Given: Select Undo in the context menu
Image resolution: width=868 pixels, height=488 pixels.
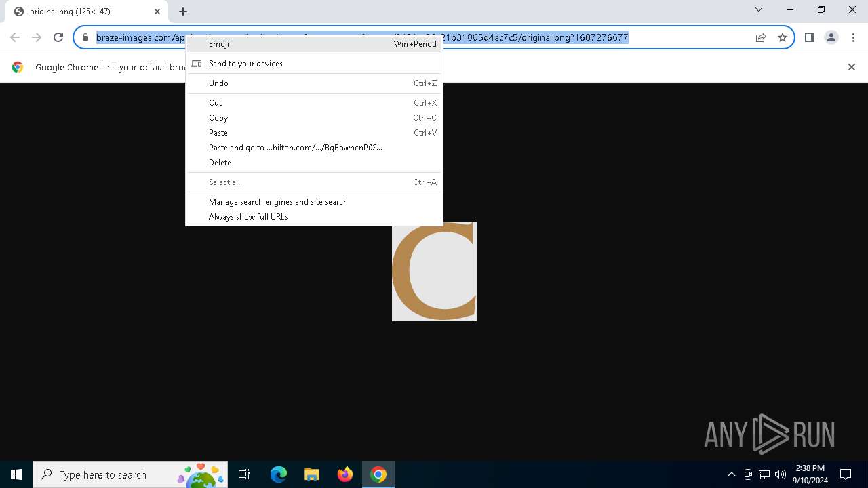Looking at the screenshot, I should coord(314,83).
